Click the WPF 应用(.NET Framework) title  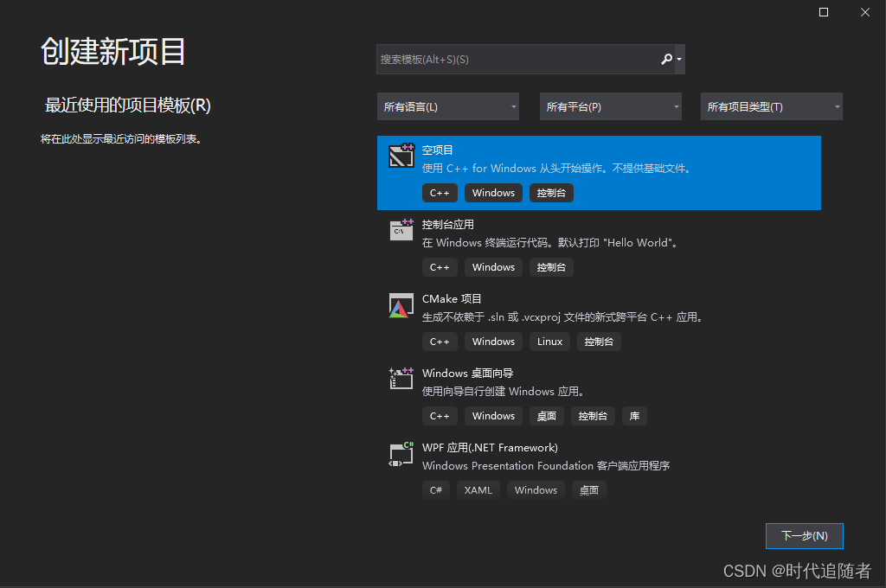pyautogui.click(x=490, y=448)
